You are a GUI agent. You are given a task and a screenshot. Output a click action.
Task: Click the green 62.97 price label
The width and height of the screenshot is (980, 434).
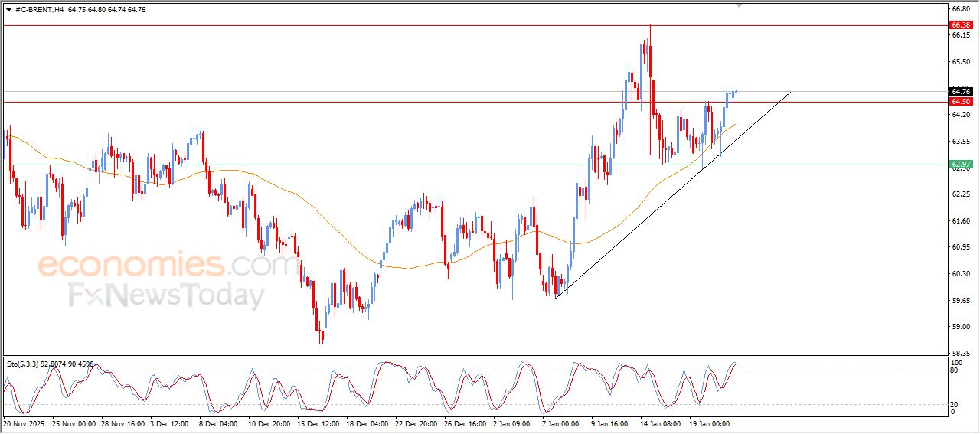(x=960, y=165)
